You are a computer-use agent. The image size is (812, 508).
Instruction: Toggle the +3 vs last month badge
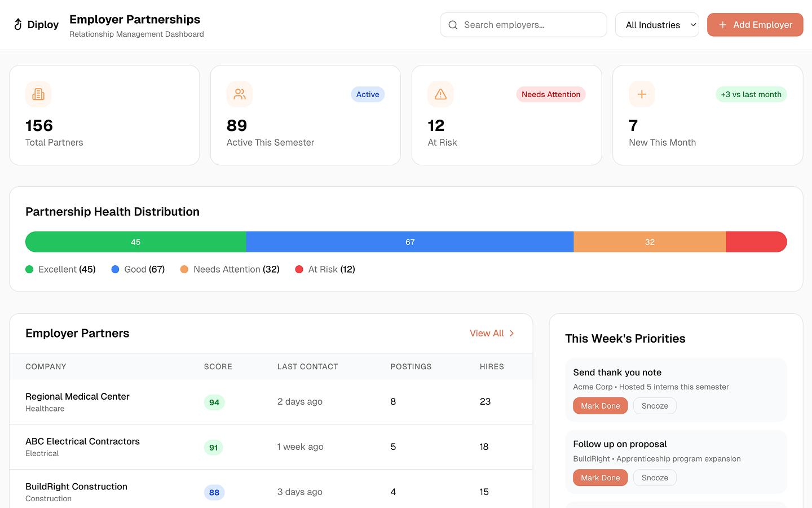[751, 94]
